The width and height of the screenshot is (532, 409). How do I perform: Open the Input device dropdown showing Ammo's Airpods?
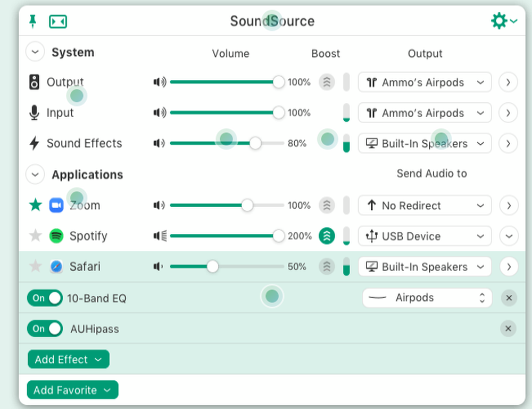point(425,113)
